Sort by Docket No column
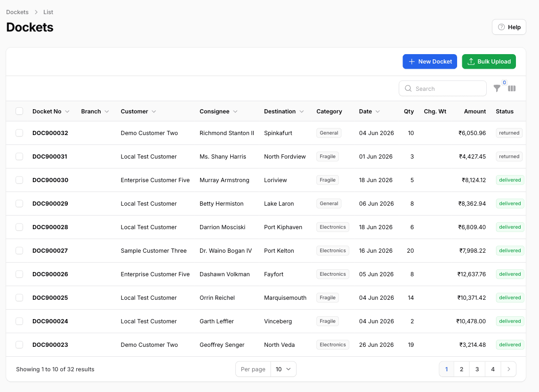This screenshot has height=392, width=539. (x=51, y=112)
